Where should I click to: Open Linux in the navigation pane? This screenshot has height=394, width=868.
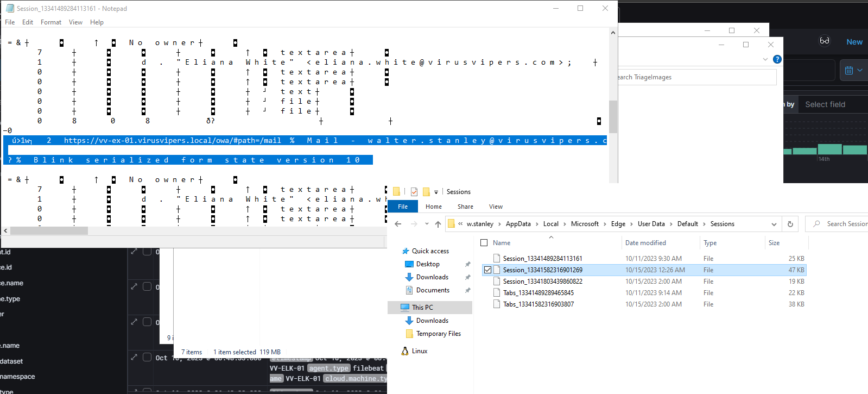click(x=419, y=351)
